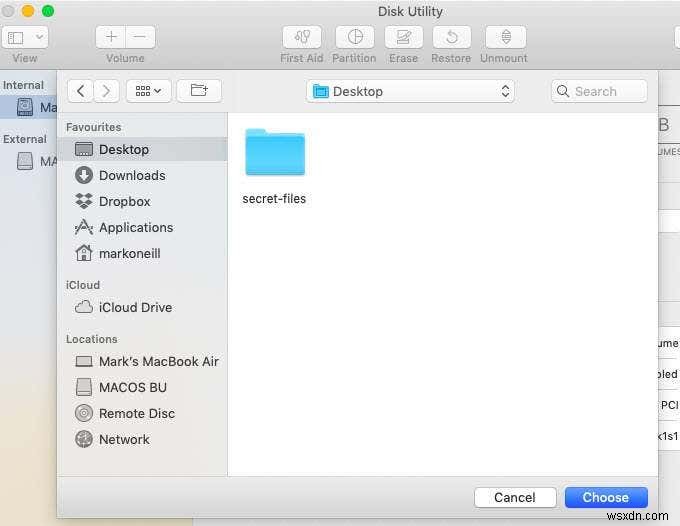Screen dimensions: 680x526
Task: Click the yellow minimize window button
Action: [x=28, y=11]
